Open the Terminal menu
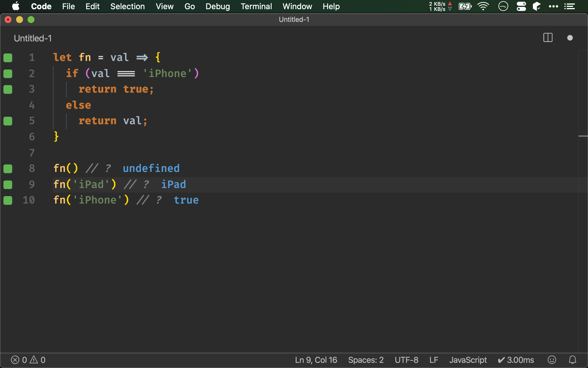This screenshot has width=588, height=368. pos(256,6)
